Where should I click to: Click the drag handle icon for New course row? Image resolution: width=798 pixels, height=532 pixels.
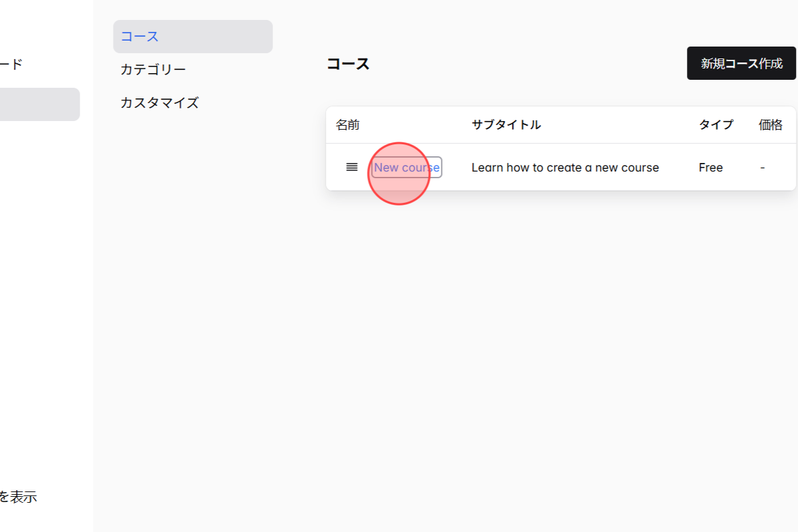pos(352,167)
